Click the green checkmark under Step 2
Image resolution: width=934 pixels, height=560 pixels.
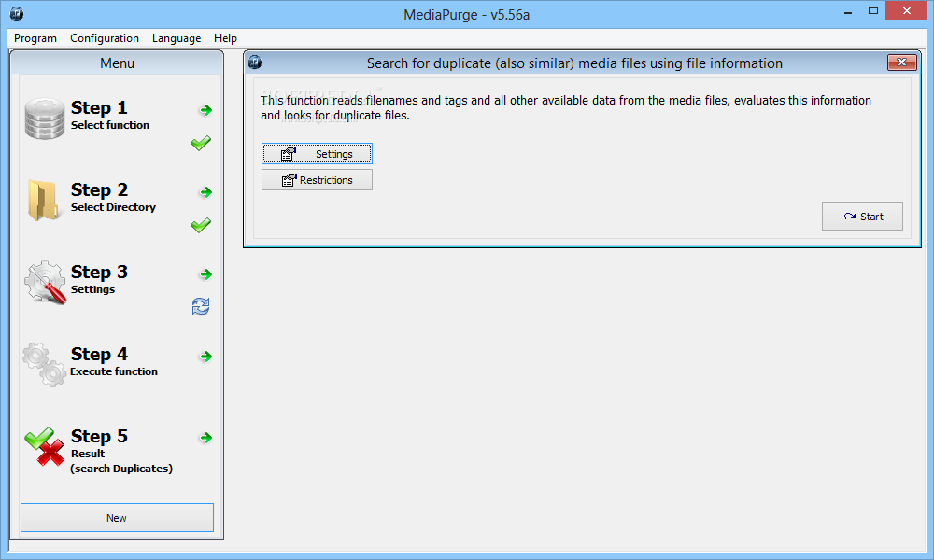click(201, 225)
